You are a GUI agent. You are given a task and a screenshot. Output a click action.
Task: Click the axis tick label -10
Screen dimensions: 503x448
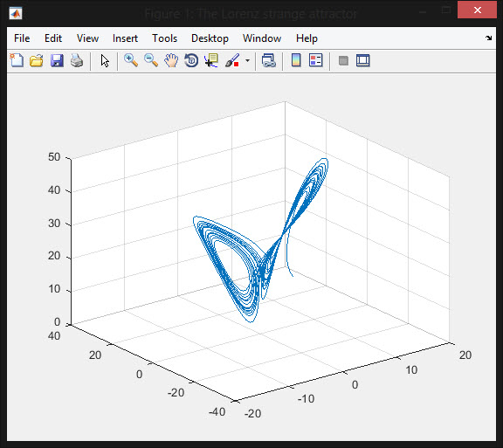[306, 399]
